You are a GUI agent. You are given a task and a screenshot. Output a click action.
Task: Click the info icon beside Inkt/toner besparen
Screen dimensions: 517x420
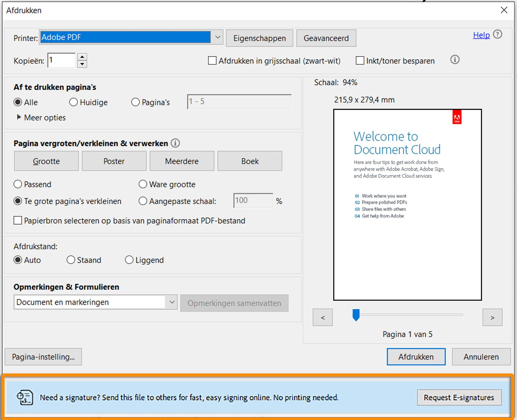455,60
